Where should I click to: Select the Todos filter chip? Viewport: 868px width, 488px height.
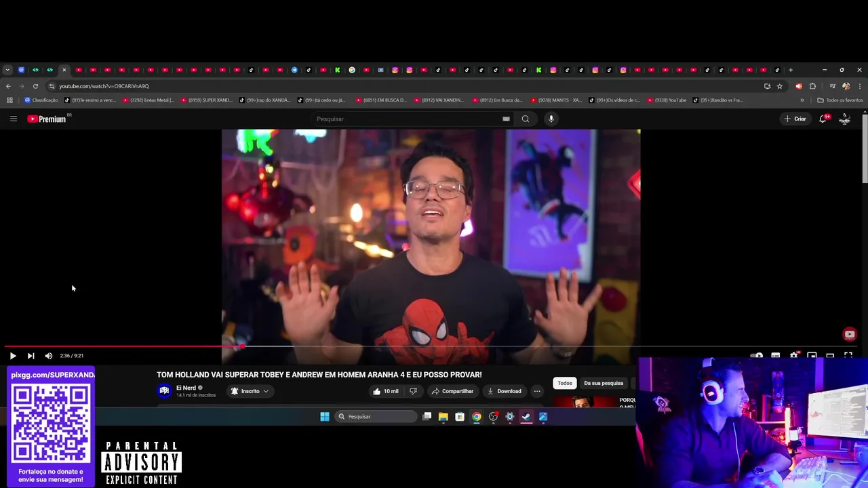click(x=565, y=383)
